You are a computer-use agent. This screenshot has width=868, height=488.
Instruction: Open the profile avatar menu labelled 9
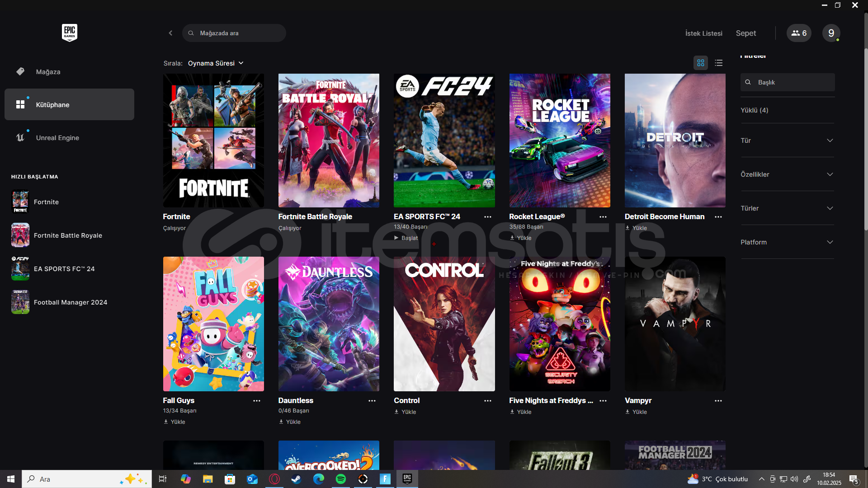click(x=831, y=33)
